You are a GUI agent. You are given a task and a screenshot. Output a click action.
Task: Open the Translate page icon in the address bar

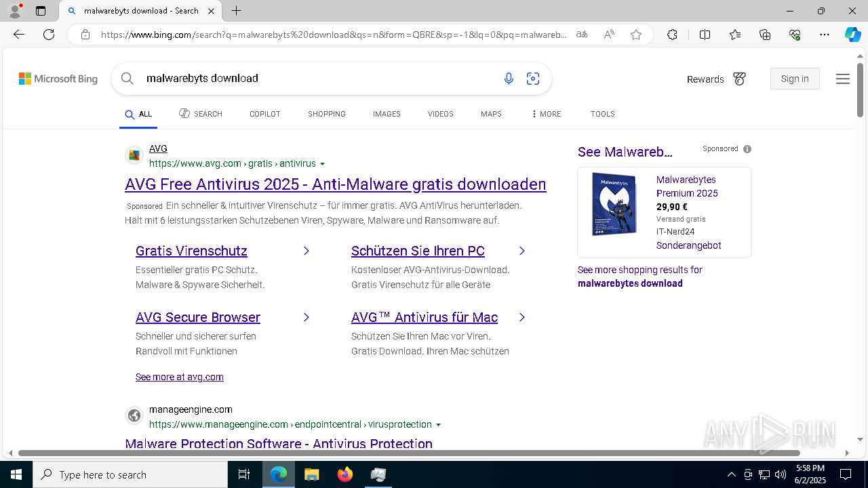click(582, 35)
